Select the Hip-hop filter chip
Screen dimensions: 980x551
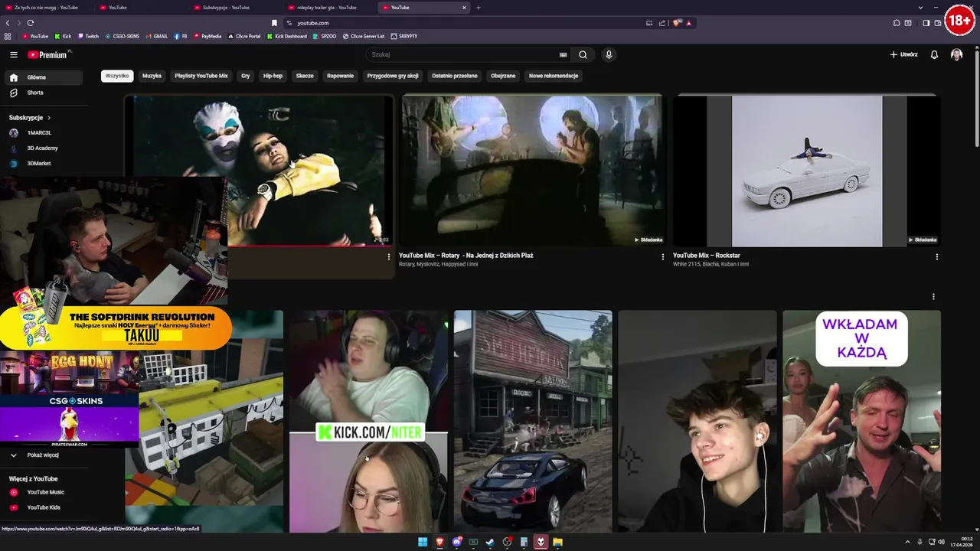pyautogui.click(x=273, y=76)
